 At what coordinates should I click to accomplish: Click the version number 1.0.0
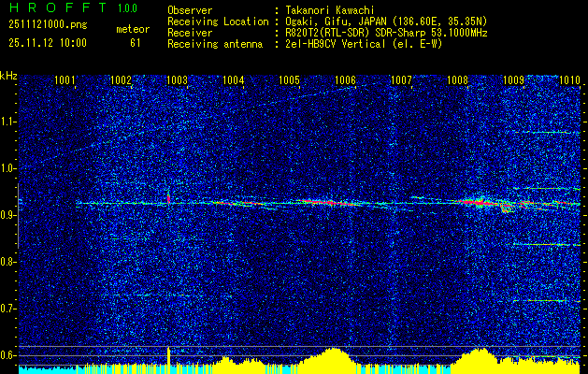click(127, 8)
